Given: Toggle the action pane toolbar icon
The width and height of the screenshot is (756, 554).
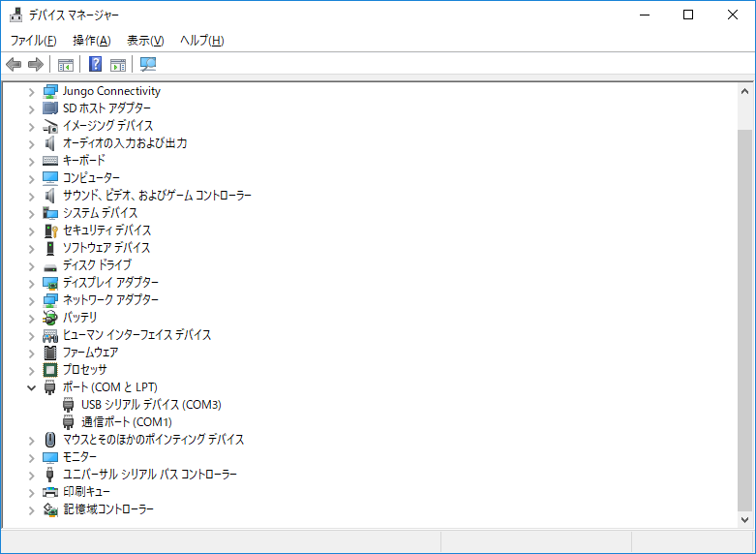Looking at the screenshot, I should tap(118, 65).
